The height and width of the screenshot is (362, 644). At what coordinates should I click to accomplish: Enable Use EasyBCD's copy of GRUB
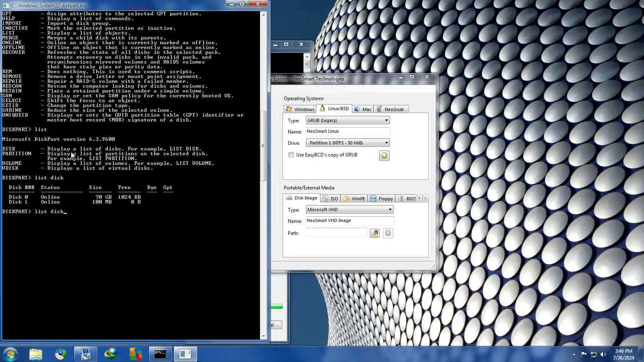pos(291,155)
